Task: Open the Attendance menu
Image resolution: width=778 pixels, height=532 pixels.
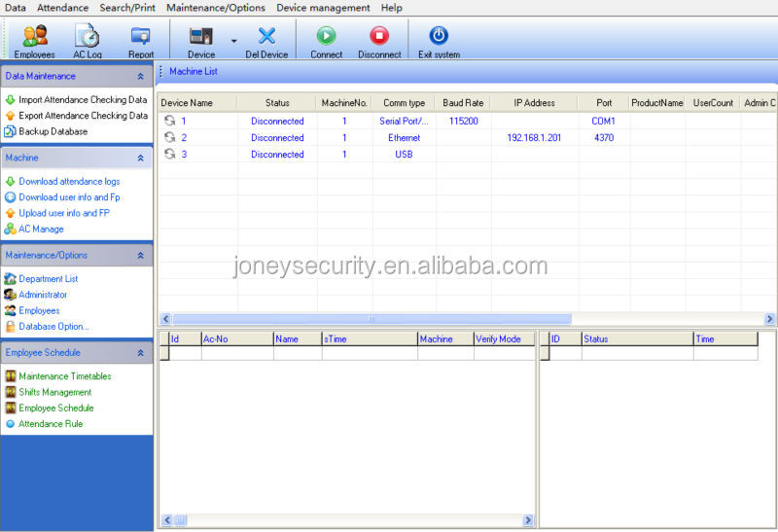Action: coord(62,8)
